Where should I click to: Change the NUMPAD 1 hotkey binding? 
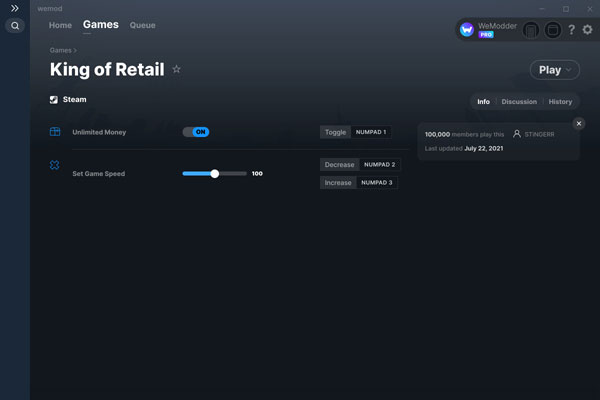371,132
